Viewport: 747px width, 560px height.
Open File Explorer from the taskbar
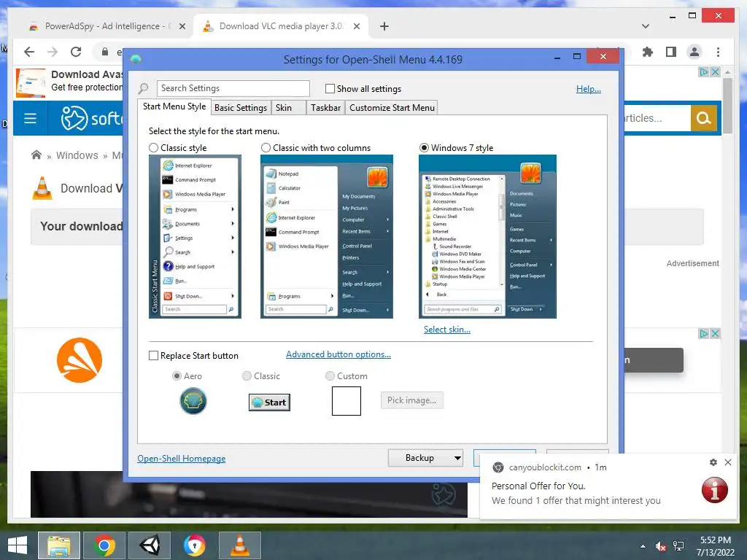58,545
